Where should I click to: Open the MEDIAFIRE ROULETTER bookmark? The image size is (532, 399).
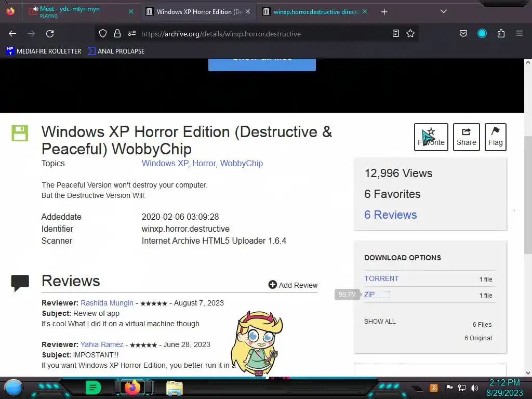[x=44, y=51]
